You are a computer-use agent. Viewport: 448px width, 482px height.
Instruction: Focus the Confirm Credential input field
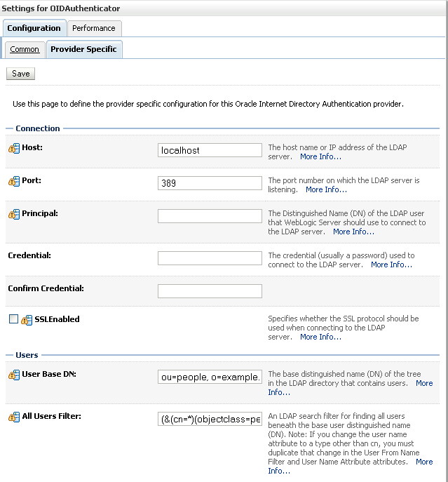point(210,291)
